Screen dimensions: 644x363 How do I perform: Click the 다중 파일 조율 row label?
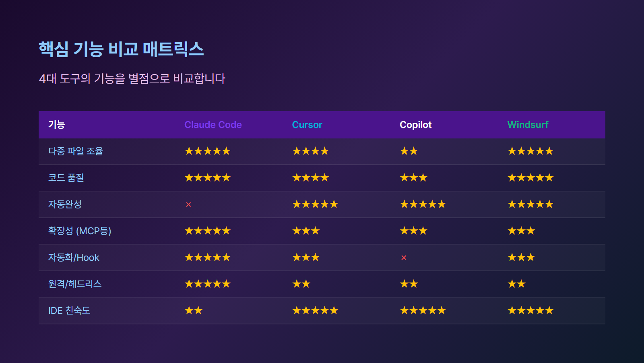pos(76,151)
